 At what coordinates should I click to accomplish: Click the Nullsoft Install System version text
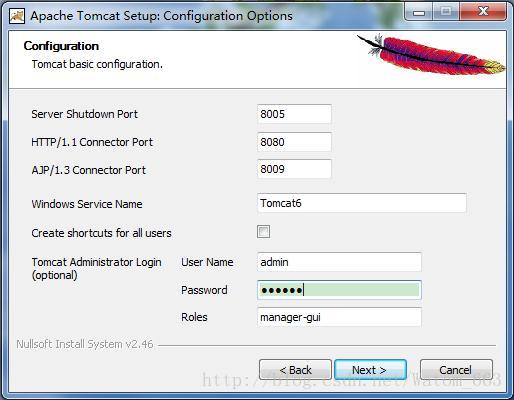85,344
